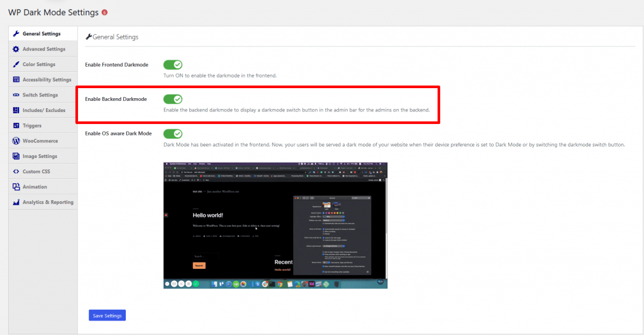Screen dimensions: 644x335
Task: Click the Switch Settings toggle icon
Action: (16, 95)
